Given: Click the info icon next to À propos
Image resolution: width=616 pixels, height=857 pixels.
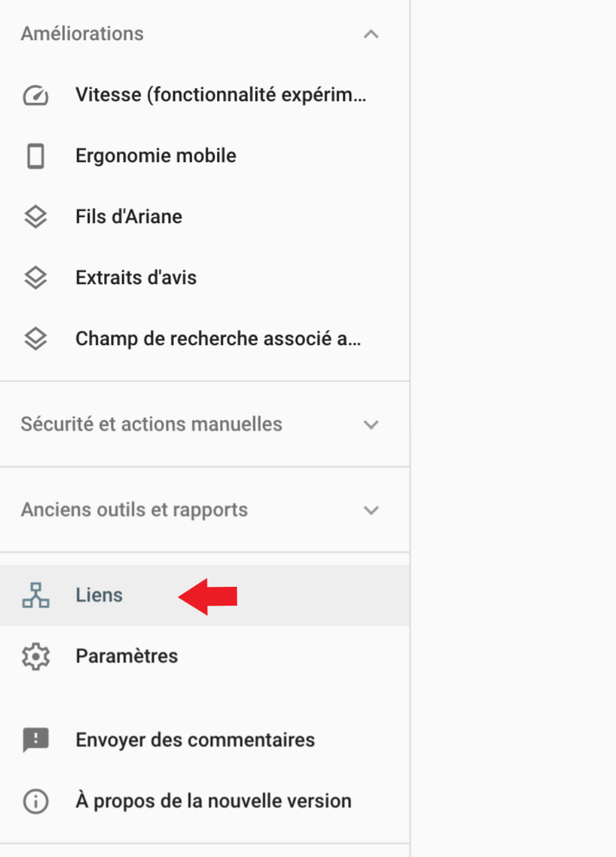Looking at the screenshot, I should coord(35,801).
